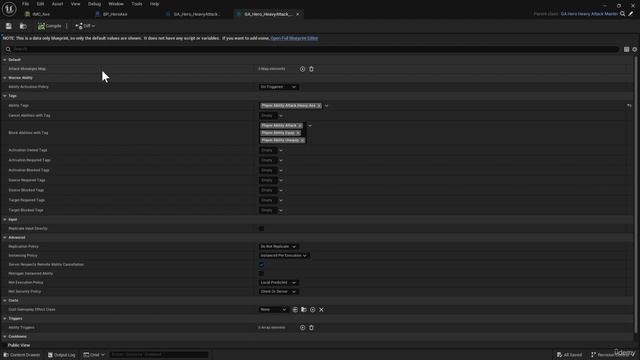The width and height of the screenshot is (640, 360).
Task: Expand the Block Abilities with Tag dropdown arrow
Action: tap(310, 126)
